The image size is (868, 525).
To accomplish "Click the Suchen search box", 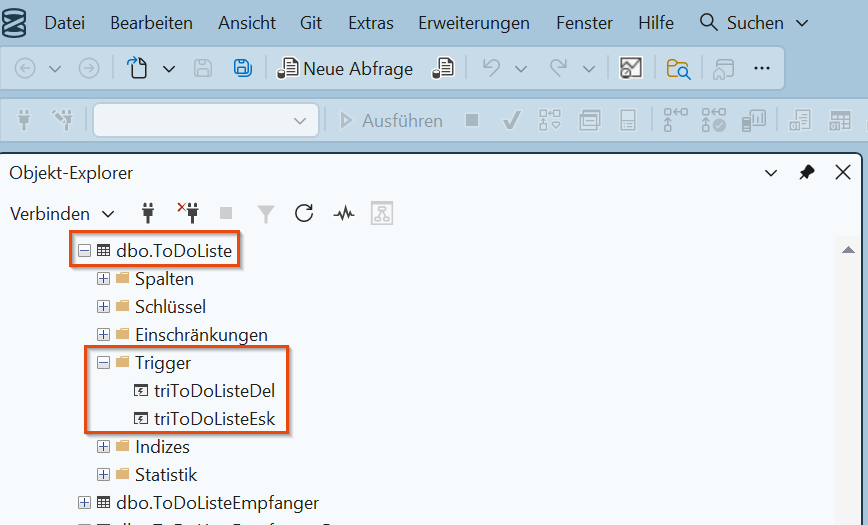I will [754, 23].
